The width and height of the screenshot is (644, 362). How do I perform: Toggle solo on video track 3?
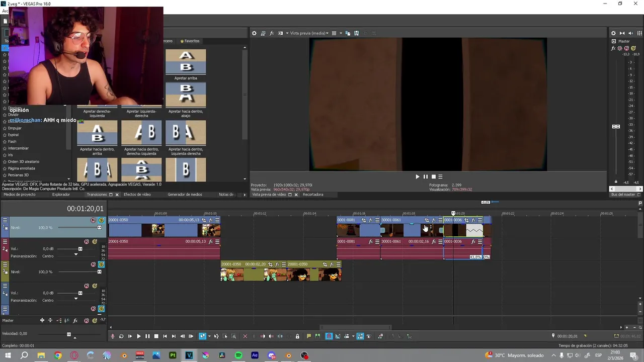[x=101, y=264]
